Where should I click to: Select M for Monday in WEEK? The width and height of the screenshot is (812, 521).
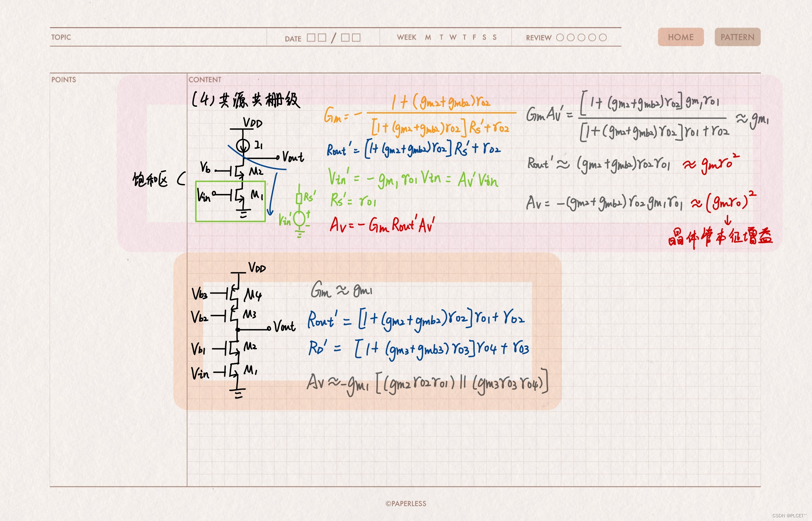[428, 37]
